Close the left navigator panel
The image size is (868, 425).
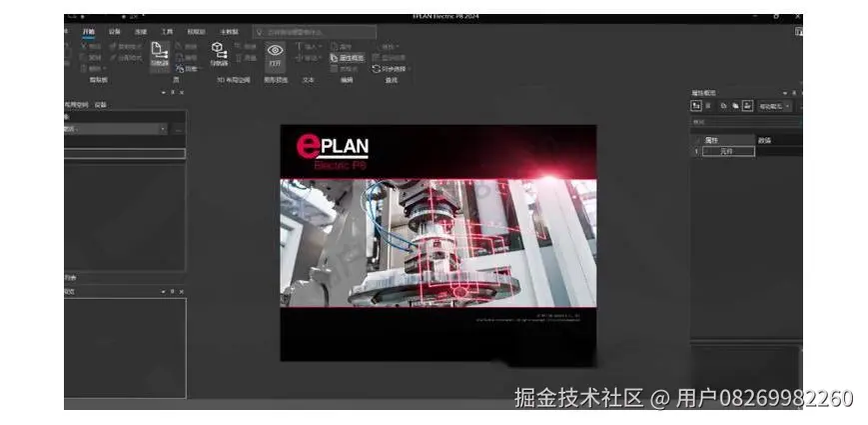(182, 93)
